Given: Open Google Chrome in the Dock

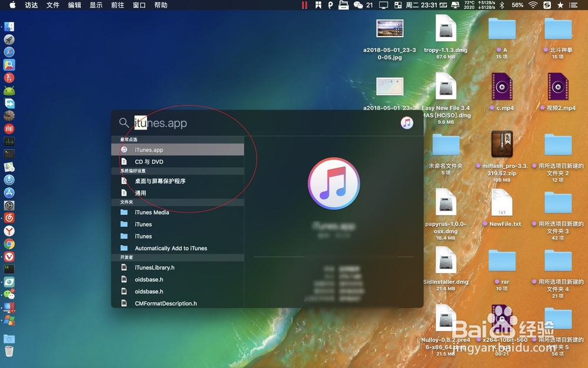Looking at the screenshot, I should coord(9,244).
